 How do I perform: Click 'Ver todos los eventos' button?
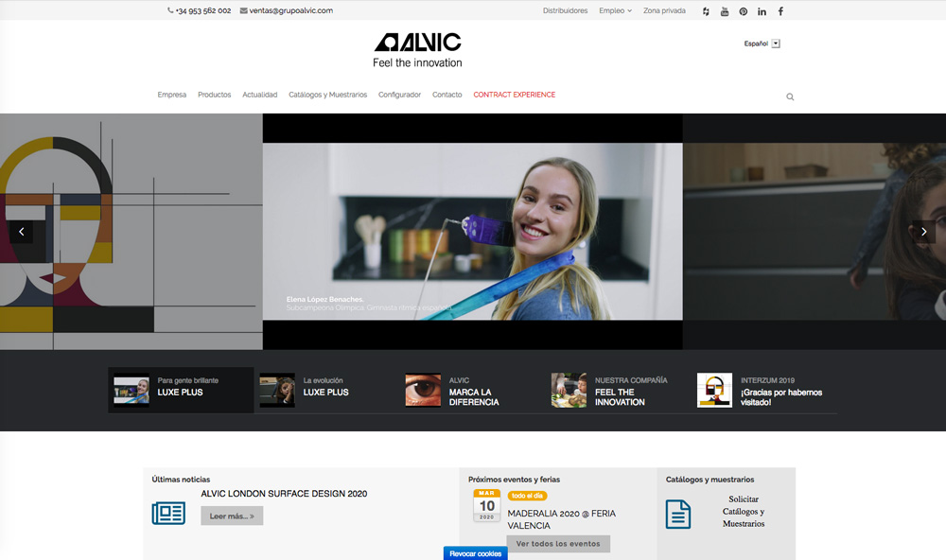(558, 544)
